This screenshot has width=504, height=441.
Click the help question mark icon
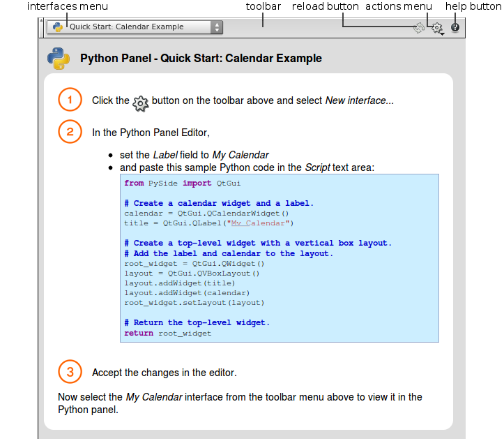coord(455,27)
